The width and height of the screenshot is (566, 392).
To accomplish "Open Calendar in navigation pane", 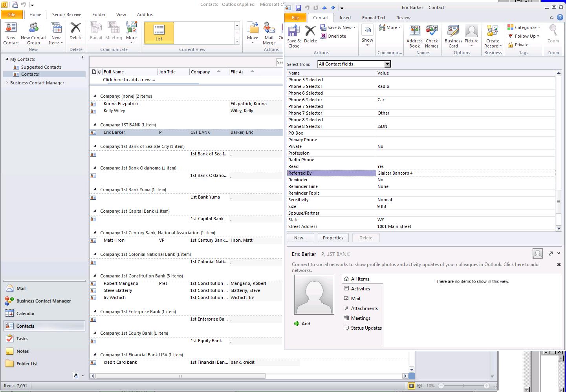I will click(x=44, y=314).
